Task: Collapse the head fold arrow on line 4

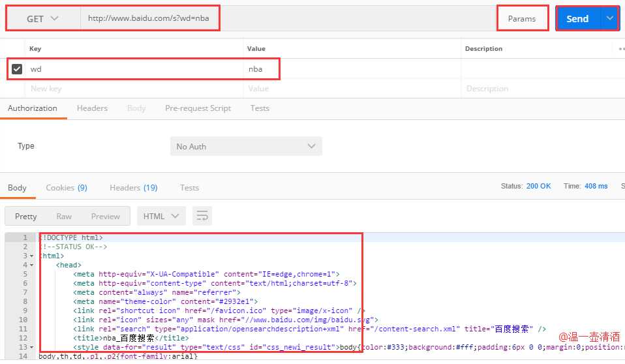Action: [31, 265]
